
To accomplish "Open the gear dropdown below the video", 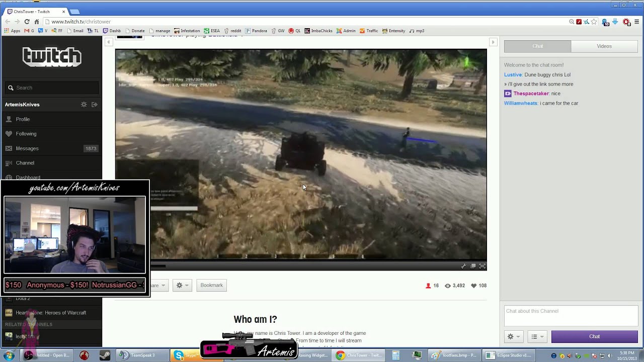I will pyautogui.click(x=182, y=285).
